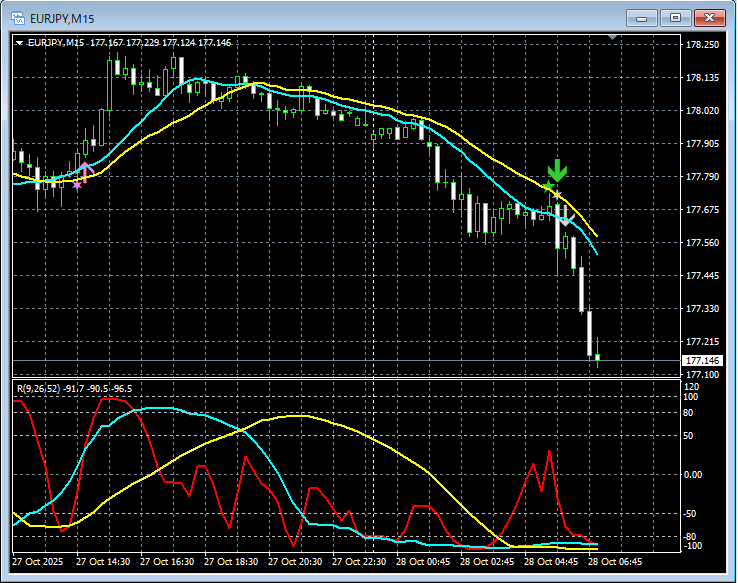Click the R(9,26,52) indicator label

click(x=74, y=389)
